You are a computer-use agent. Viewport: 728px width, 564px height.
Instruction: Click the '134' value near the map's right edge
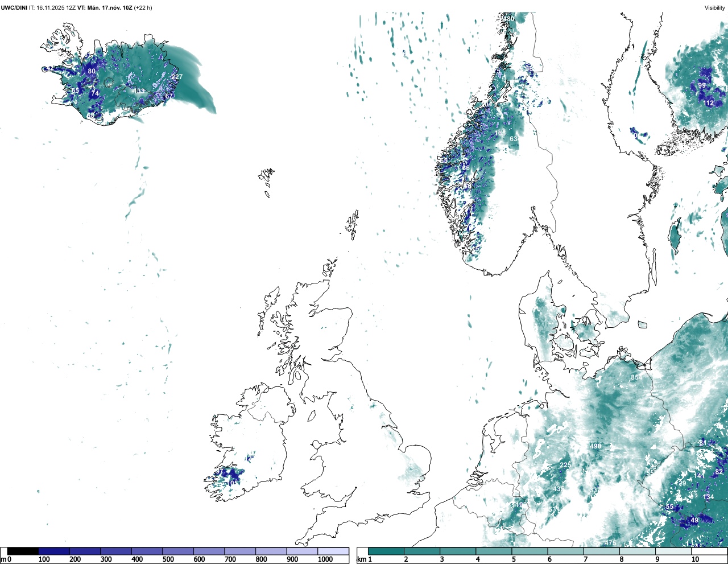pos(708,497)
